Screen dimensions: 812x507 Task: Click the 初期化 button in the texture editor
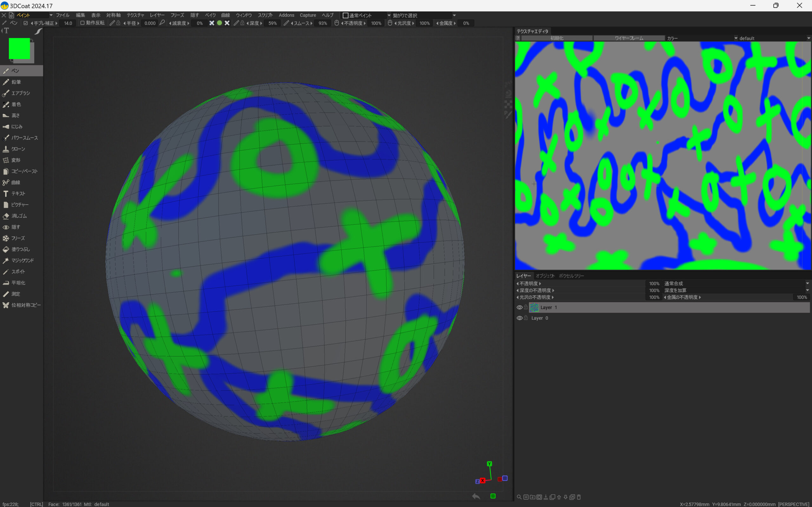pos(557,38)
